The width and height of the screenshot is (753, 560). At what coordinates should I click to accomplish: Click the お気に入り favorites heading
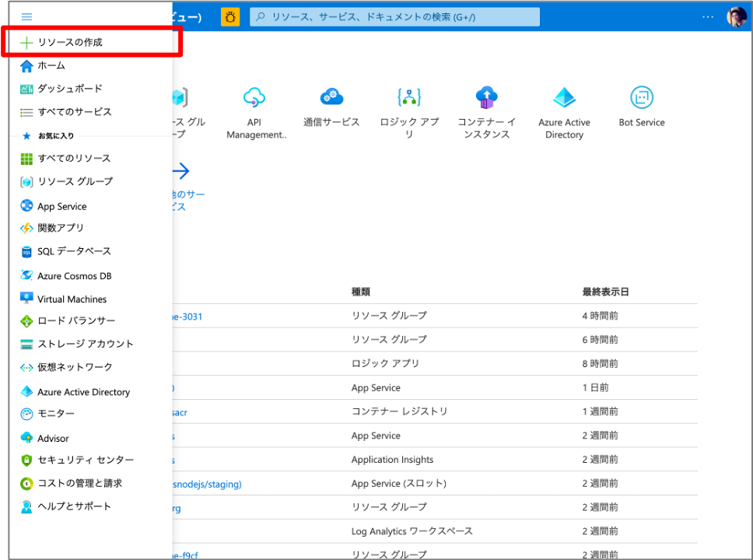pyautogui.click(x=56, y=136)
